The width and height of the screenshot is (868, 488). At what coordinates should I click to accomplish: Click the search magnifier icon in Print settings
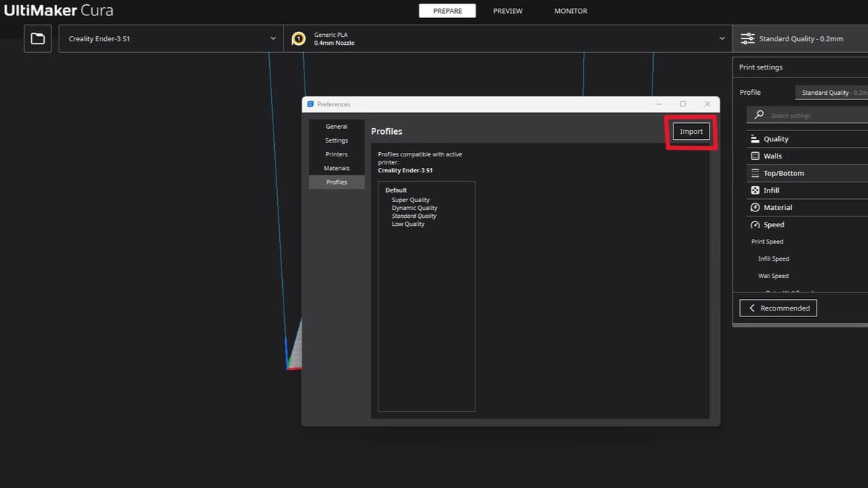point(759,115)
